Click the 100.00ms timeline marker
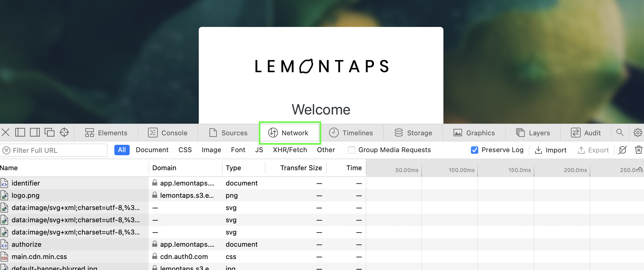Viewport: 644px width, 270px height. (461, 170)
